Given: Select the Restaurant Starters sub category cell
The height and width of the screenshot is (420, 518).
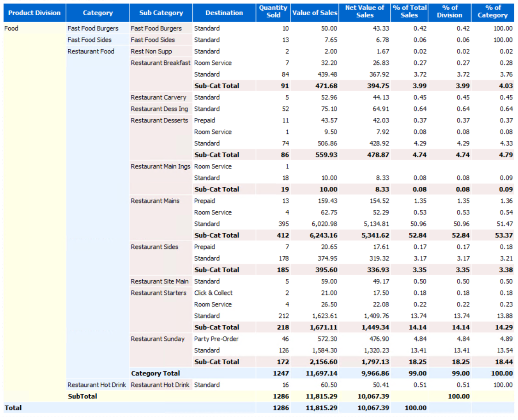Looking at the screenshot, I should (158, 293).
